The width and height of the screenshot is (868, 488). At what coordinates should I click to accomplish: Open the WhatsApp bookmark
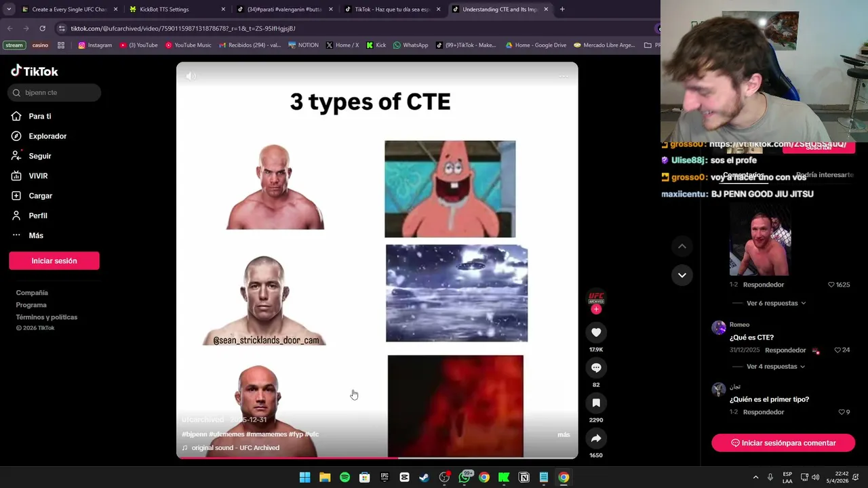click(411, 45)
